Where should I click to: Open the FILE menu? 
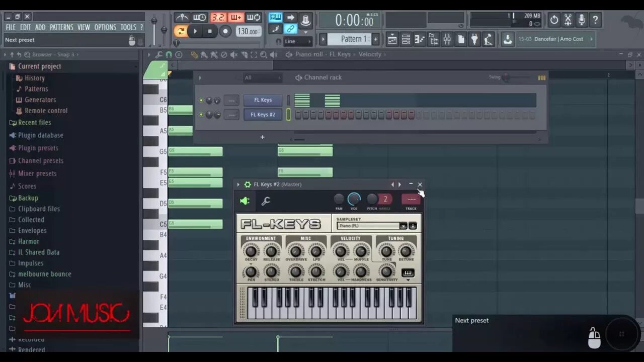tap(11, 27)
